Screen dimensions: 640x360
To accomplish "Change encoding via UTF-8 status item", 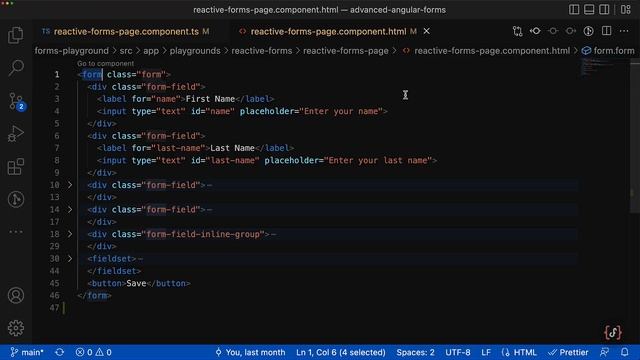I will pos(458,352).
